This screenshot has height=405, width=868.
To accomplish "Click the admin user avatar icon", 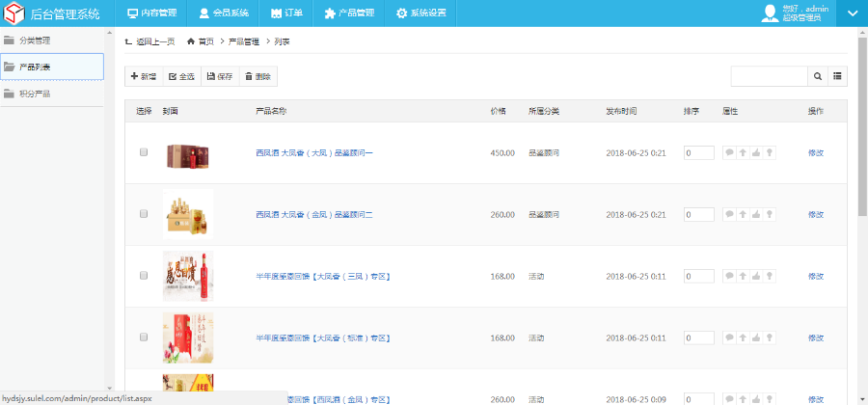I will click(x=770, y=13).
